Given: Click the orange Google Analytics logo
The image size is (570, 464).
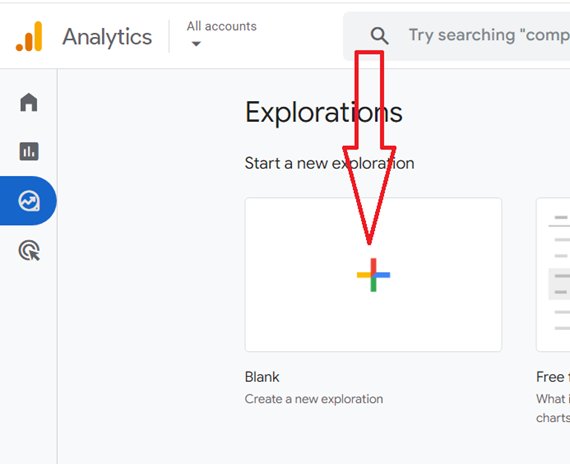Looking at the screenshot, I should coord(29,36).
